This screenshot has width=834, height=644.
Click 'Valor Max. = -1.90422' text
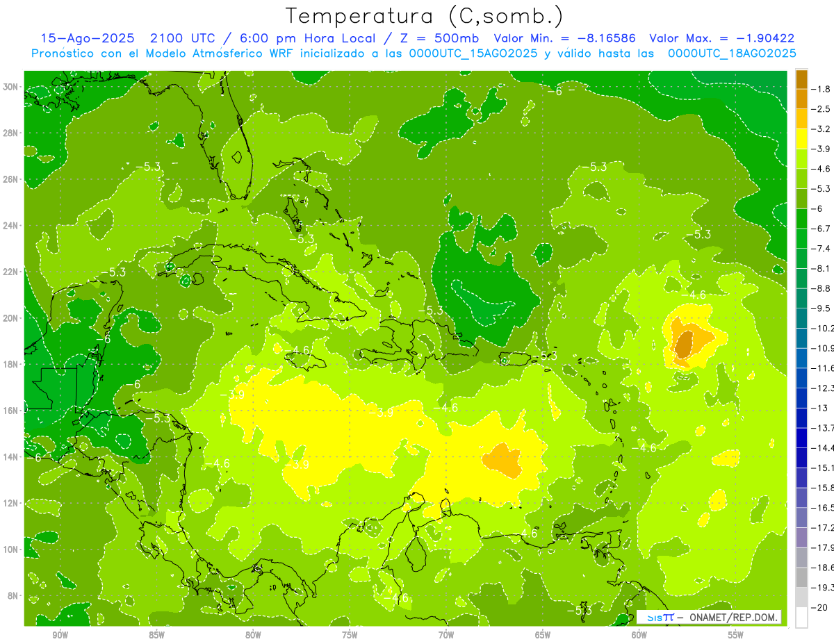pos(722,38)
